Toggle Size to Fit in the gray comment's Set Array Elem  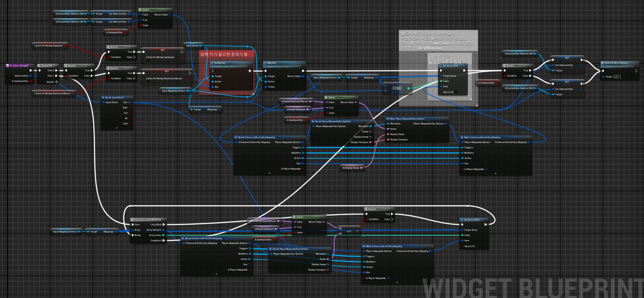pyautogui.click(x=456, y=92)
